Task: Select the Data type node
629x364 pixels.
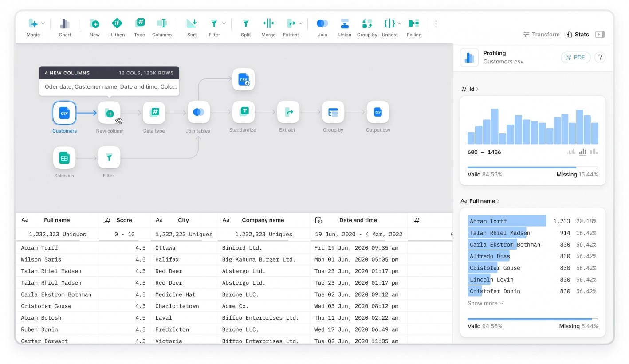Action: click(x=154, y=113)
